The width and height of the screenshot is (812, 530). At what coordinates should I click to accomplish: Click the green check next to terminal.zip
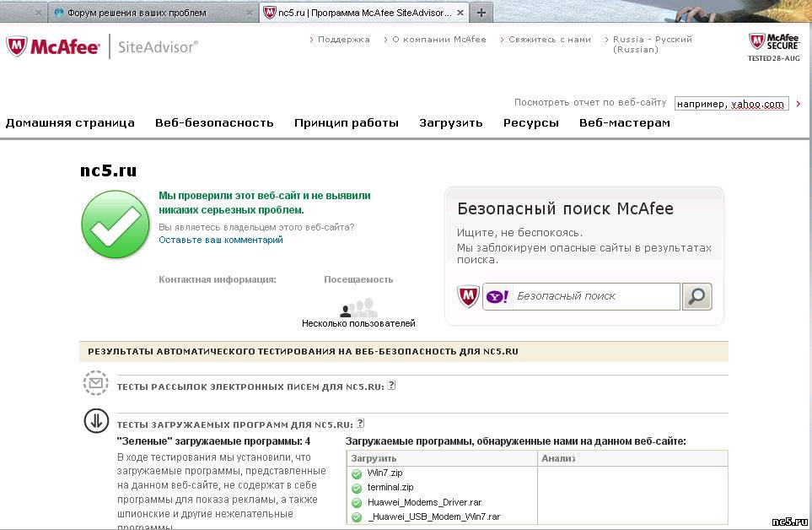(357, 488)
